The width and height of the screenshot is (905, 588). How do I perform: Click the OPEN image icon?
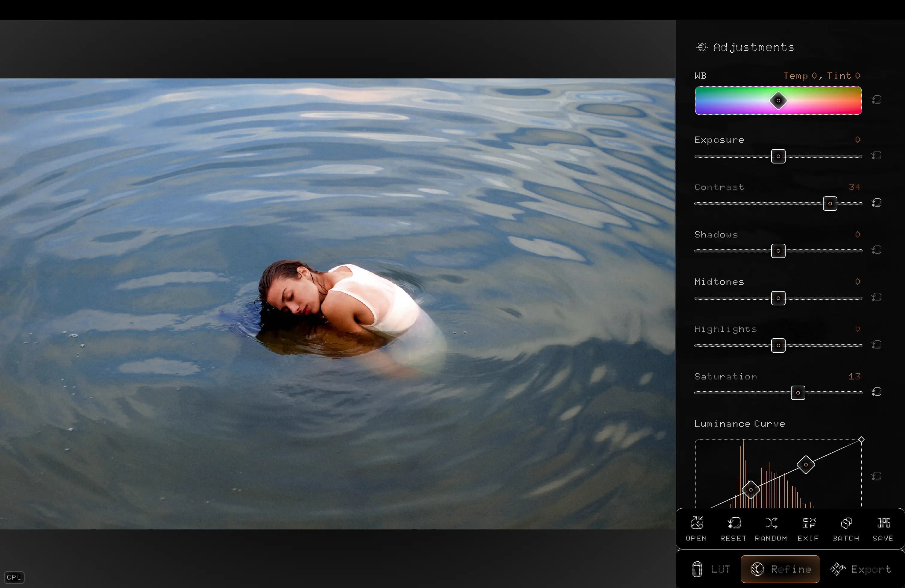click(x=697, y=523)
